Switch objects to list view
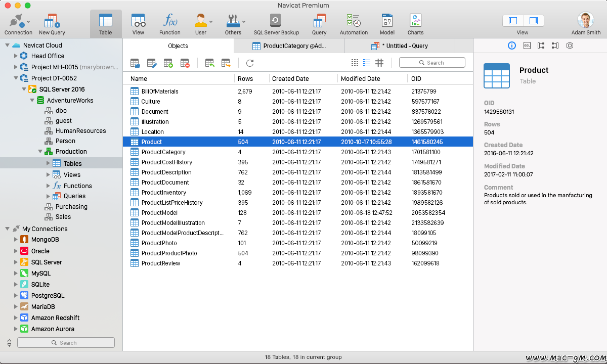Viewport: 607px width, 364px height. (367, 63)
